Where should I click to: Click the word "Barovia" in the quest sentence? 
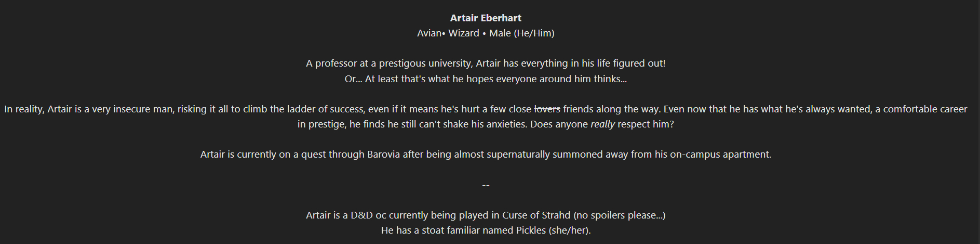[x=384, y=155]
